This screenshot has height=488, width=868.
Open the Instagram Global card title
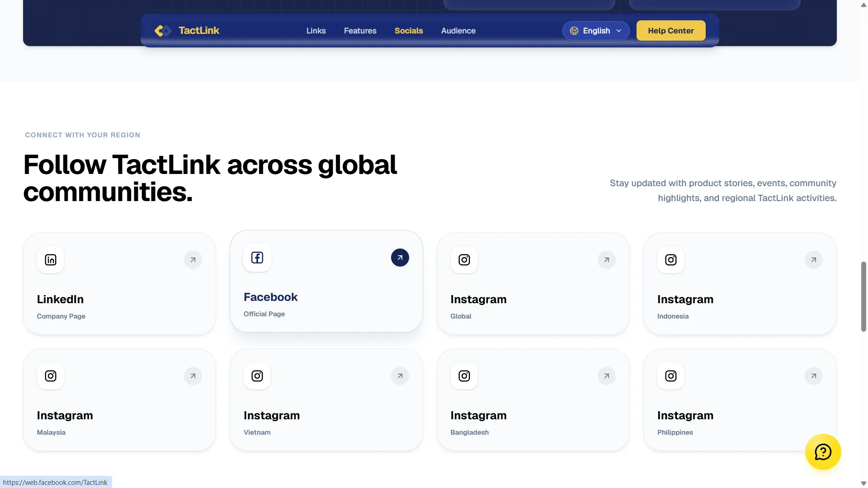478,299
